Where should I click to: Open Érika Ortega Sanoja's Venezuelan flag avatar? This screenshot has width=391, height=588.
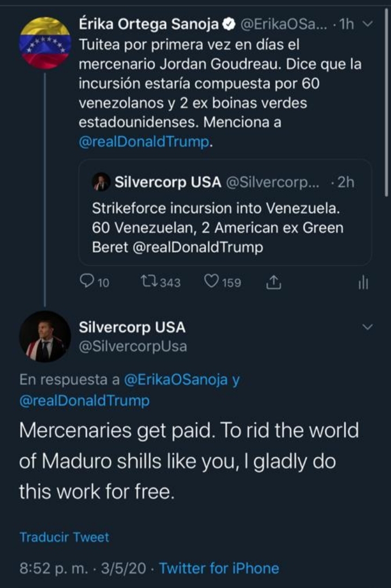(45, 43)
